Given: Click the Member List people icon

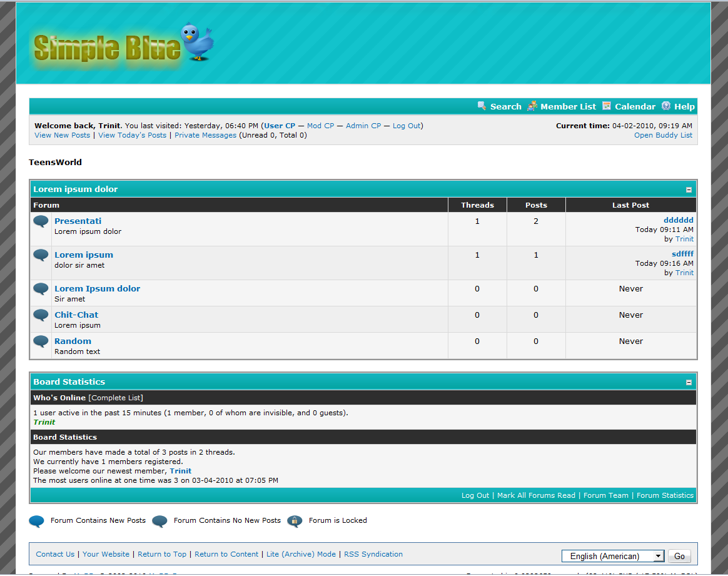Looking at the screenshot, I should [532, 106].
